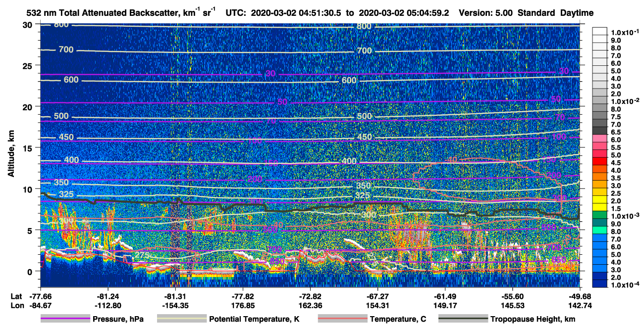
Task: Pick the pink swatch beside the 5.5 colorbar label
Action: point(601,147)
